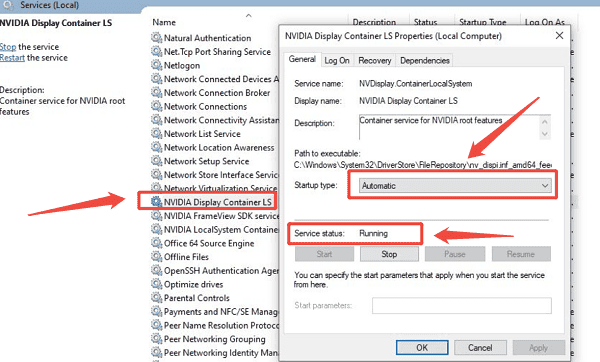The height and width of the screenshot is (362, 600).
Task: Select the Office 64 Source Engine row
Action: (x=209, y=243)
